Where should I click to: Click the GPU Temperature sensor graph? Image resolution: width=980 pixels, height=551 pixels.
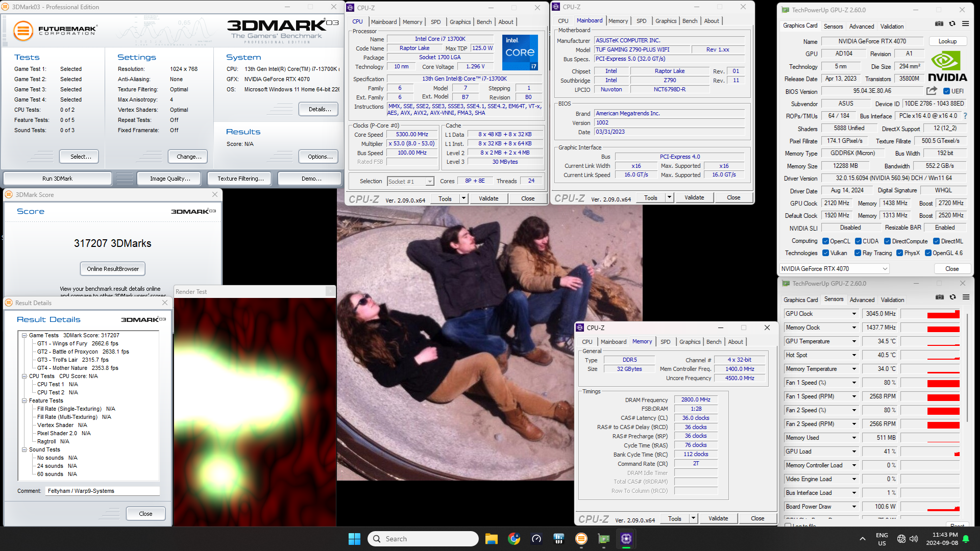coord(930,341)
